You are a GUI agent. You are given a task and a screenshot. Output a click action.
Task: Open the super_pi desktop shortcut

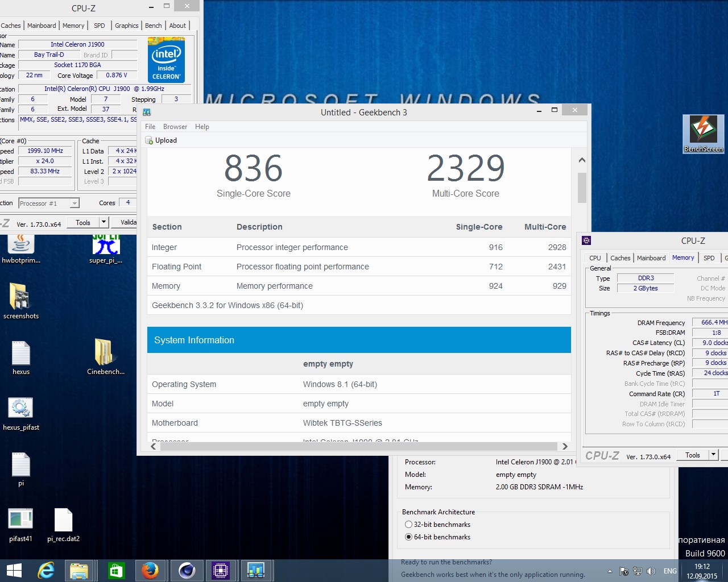[106, 249]
